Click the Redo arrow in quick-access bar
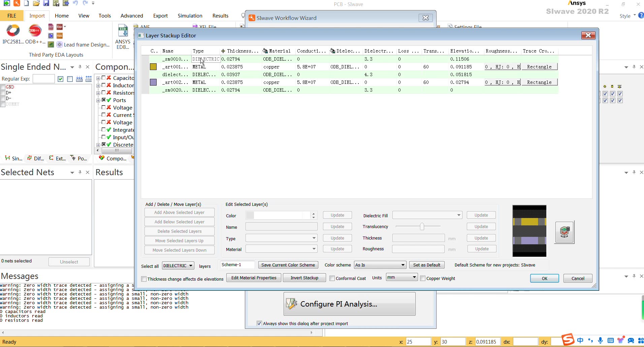 tap(85, 3)
